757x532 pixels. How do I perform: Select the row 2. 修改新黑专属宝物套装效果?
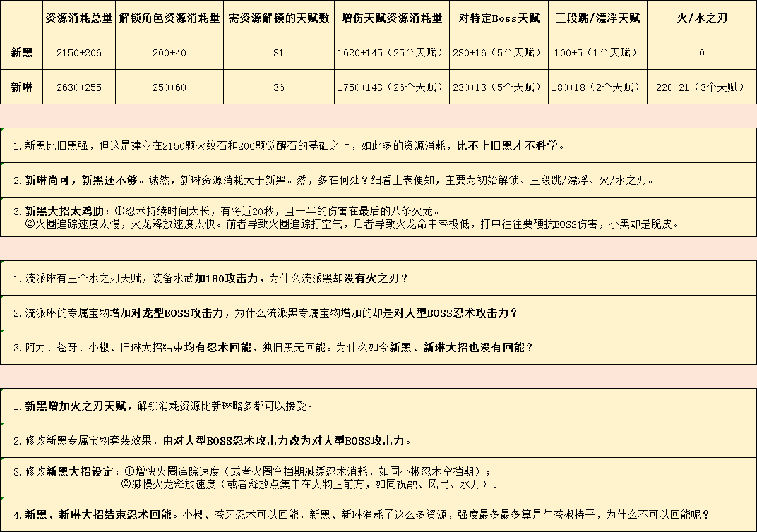(378, 440)
